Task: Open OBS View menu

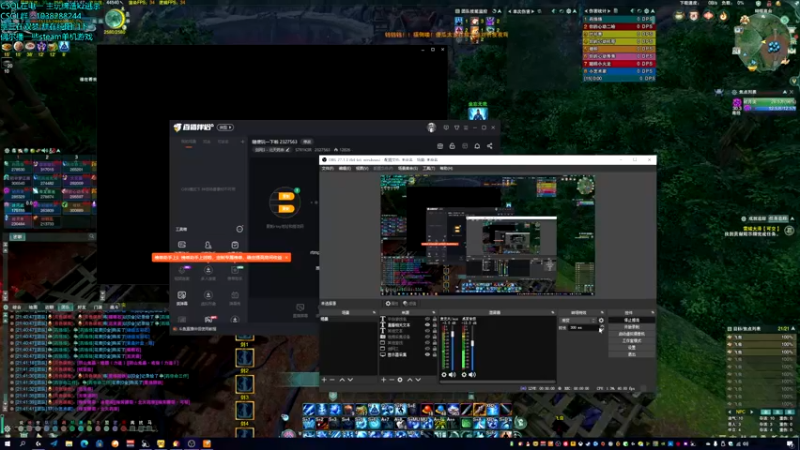Action: tap(362, 168)
